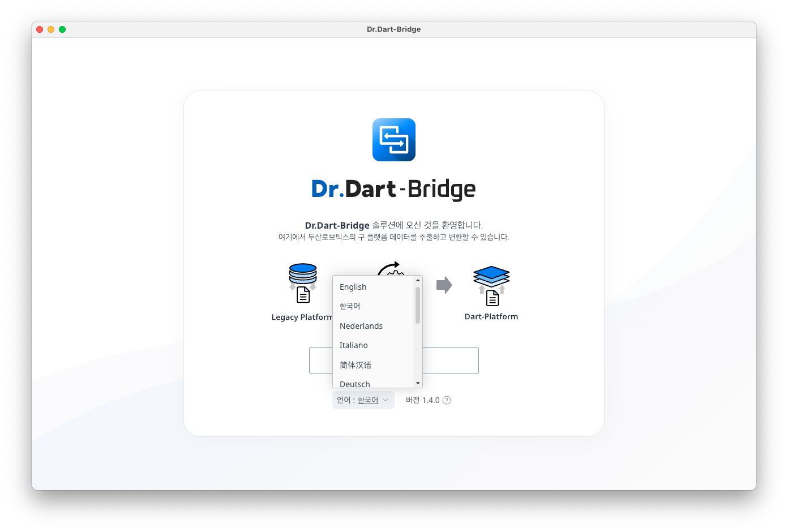Open the version help question mark icon
788x532 pixels.
click(447, 400)
